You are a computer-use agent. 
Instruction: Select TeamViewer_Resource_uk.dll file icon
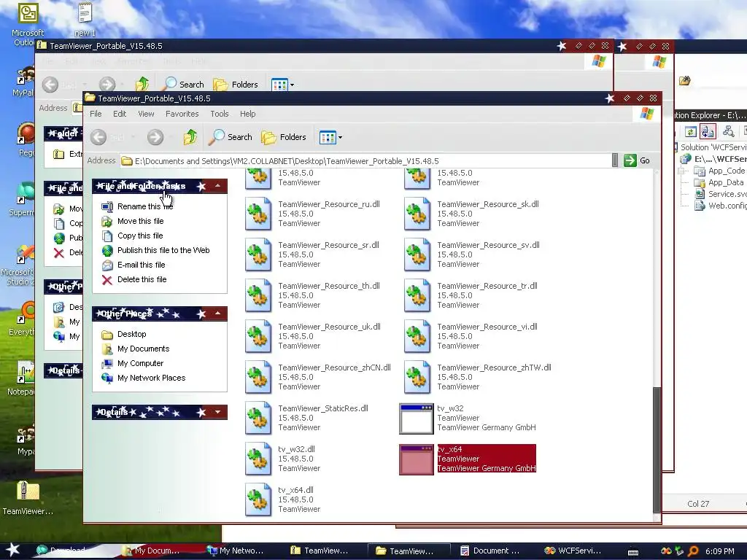[x=258, y=337]
